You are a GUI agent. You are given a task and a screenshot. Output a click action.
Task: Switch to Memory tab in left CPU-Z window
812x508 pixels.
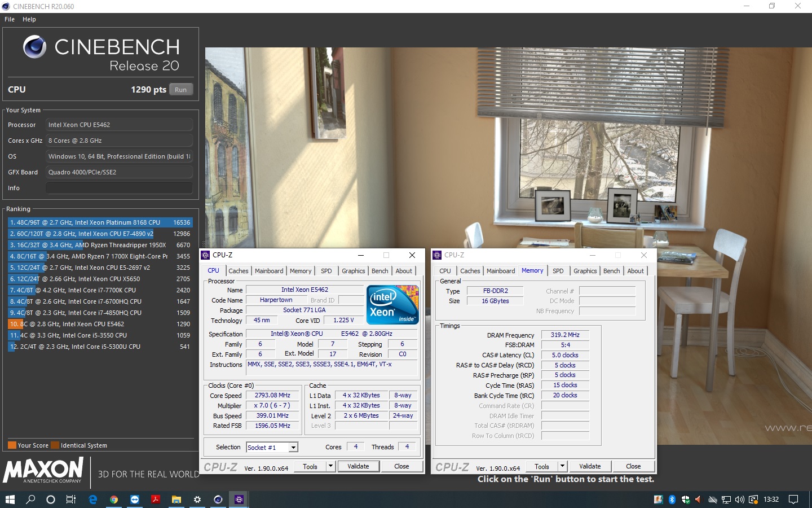pos(301,271)
